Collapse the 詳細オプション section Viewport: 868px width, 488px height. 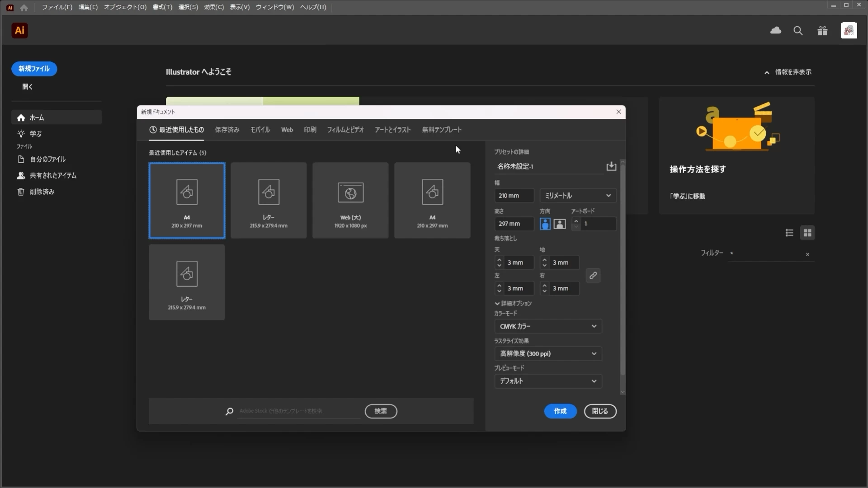(x=513, y=304)
